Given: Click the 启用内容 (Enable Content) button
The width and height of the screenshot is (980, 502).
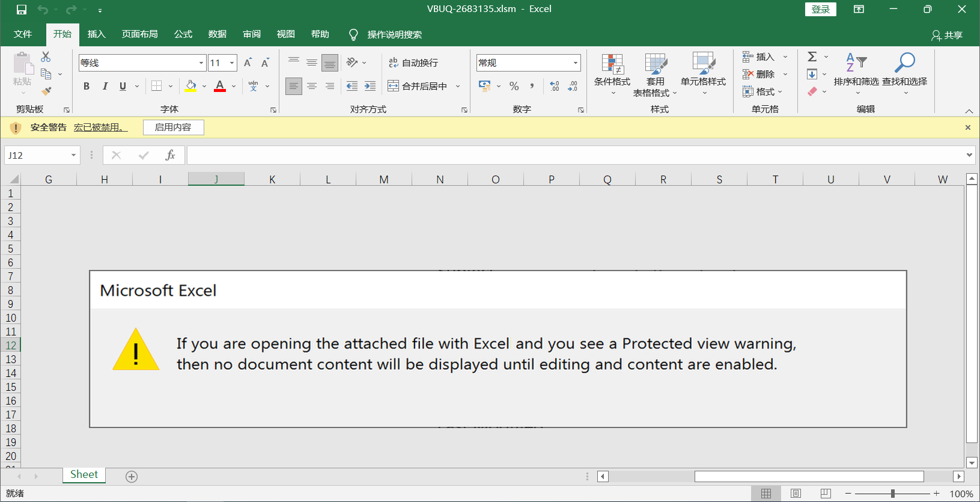Looking at the screenshot, I should (173, 127).
